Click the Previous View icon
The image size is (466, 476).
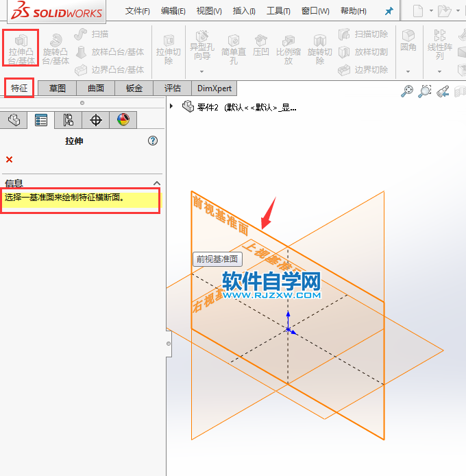coord(443,91)
